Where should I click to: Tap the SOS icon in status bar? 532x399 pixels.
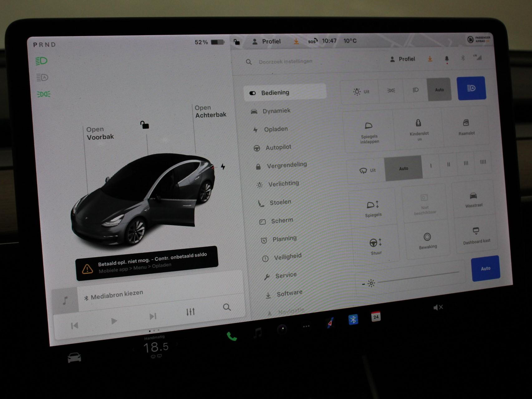312,41
